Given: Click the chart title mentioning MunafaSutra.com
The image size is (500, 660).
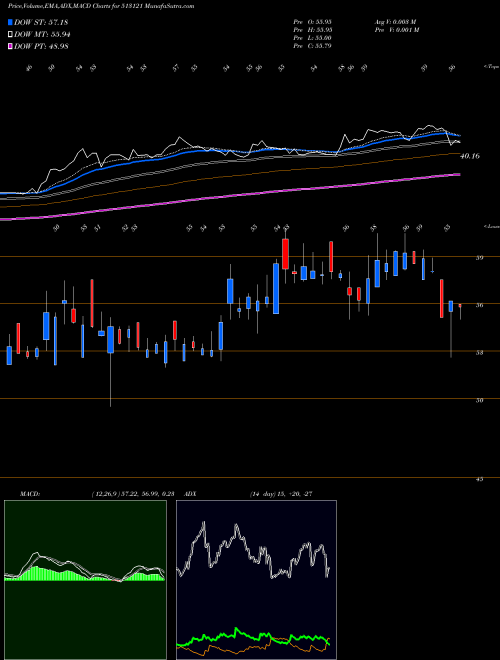Looking at the screenshot, I should pyautogui.click(x=101, y=6).
